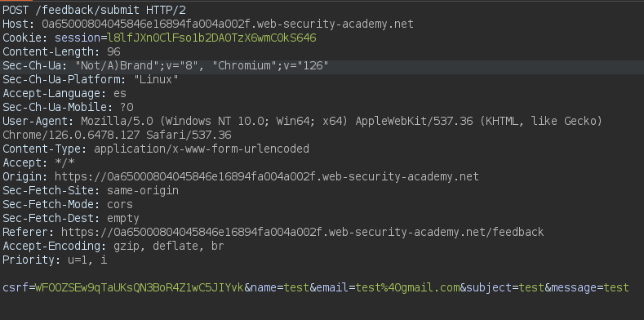644x320 pixels.
Task: Click the Sec-Fetch-Site same-origin value
Action: [143, 190]
